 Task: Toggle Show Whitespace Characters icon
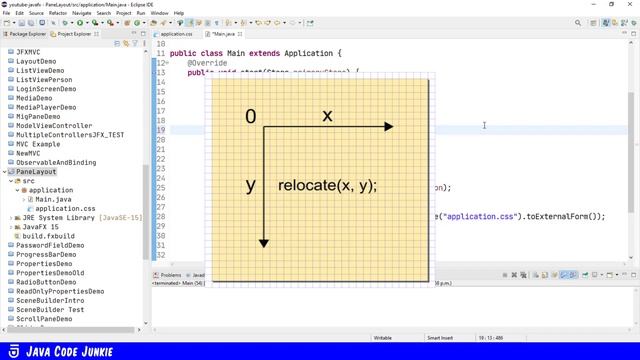pos(217,23)
